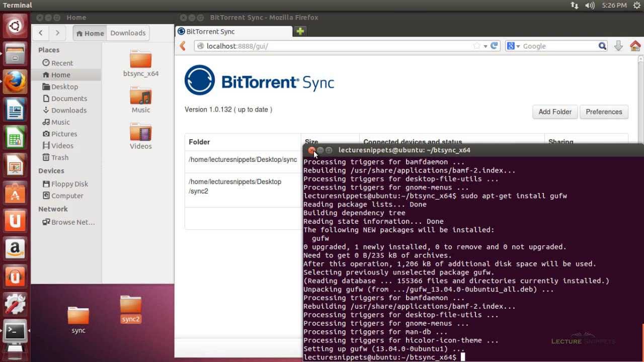Launch Ubuntu Software Center from dock
Image resolution: width=644 pixels, height=362 pixels.
[15, 193]
